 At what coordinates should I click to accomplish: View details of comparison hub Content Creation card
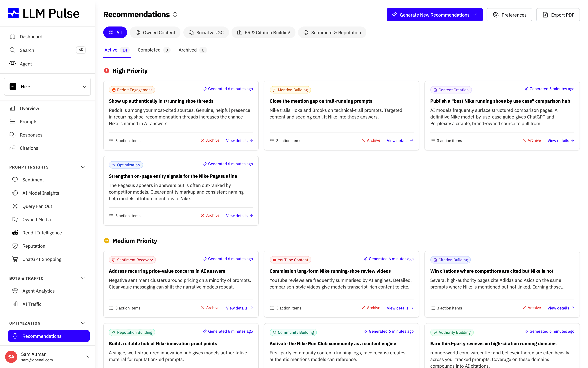[x=561, y=140]
